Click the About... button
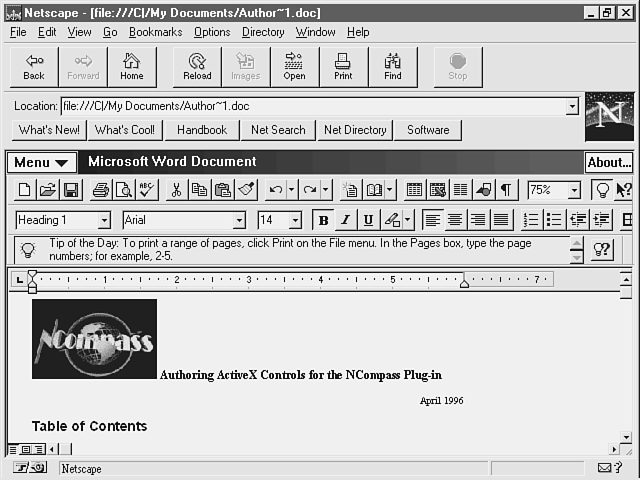Image resolution: width=640 pixels, height=480 pixels. coord(609,162)
